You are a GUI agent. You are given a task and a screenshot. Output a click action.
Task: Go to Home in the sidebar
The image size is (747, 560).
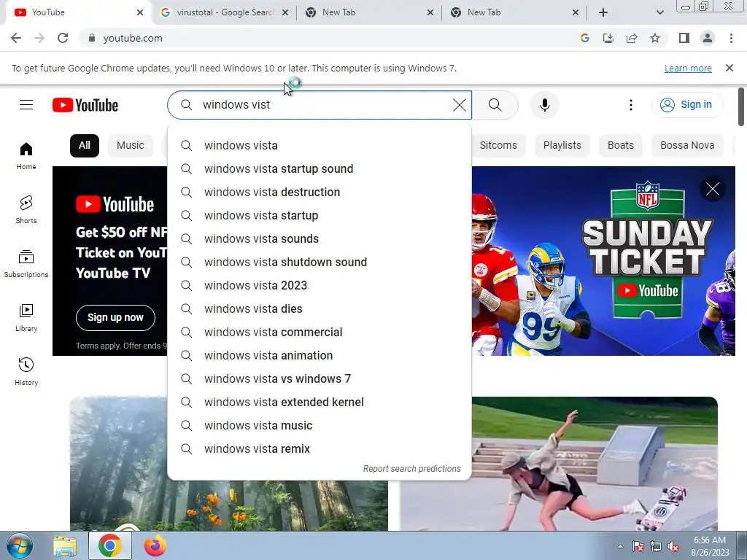point(26,156)
